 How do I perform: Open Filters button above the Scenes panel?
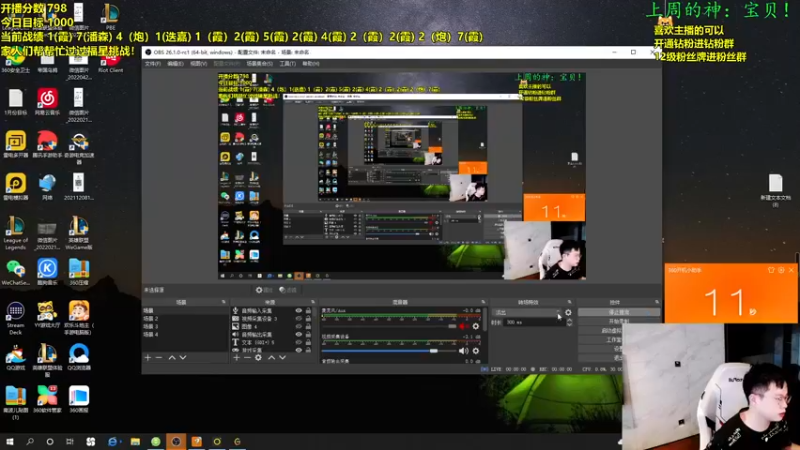pos(288,290)
